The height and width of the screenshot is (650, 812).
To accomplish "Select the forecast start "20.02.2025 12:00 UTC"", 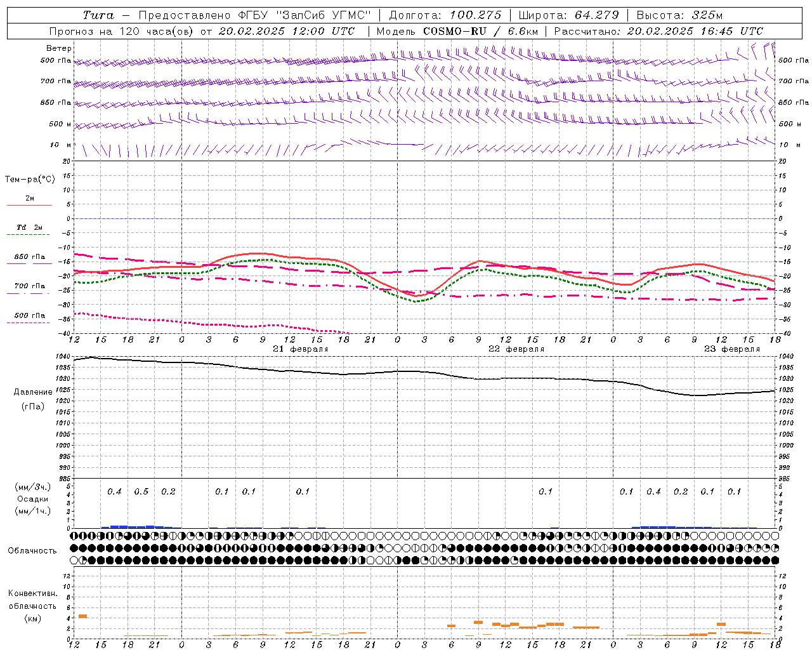I will (287, 31).
